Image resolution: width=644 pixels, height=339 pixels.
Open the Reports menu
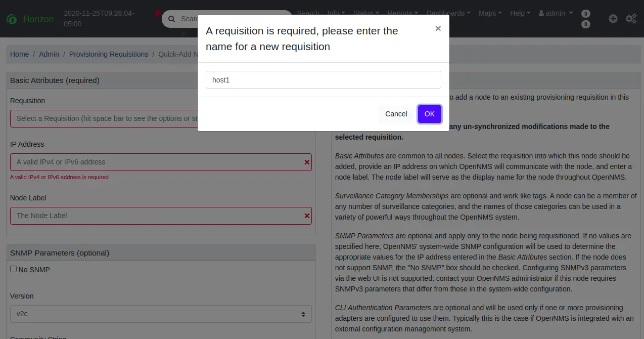(x=402, y=13)
